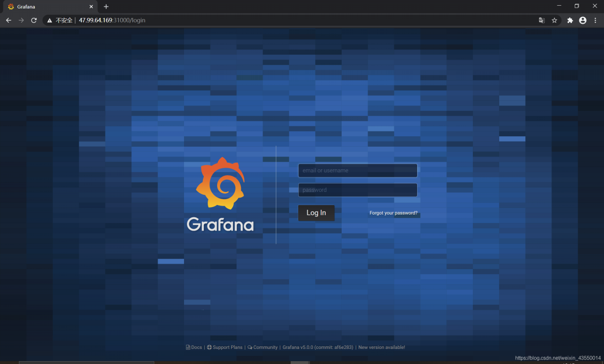Viewport: 604px width, 364px height.
Task: Reload the Grafana login page
Action: [34, 20]
